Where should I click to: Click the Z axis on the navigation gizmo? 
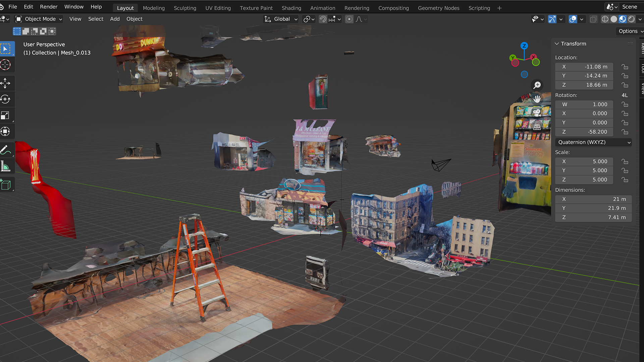click(524, 46)
